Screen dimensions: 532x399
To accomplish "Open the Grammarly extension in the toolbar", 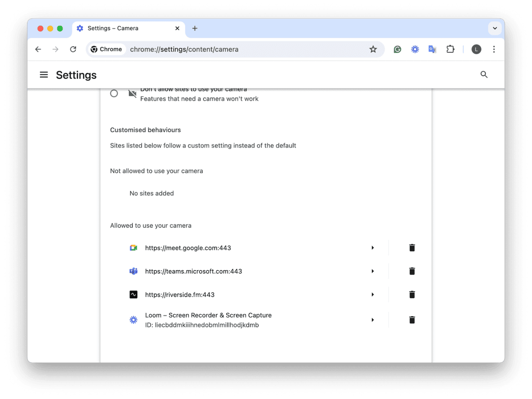I will (x=397, y=49).
